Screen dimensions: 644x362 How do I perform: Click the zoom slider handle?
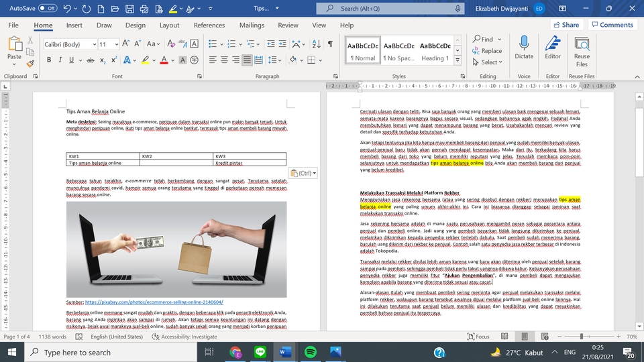[581, 337]
